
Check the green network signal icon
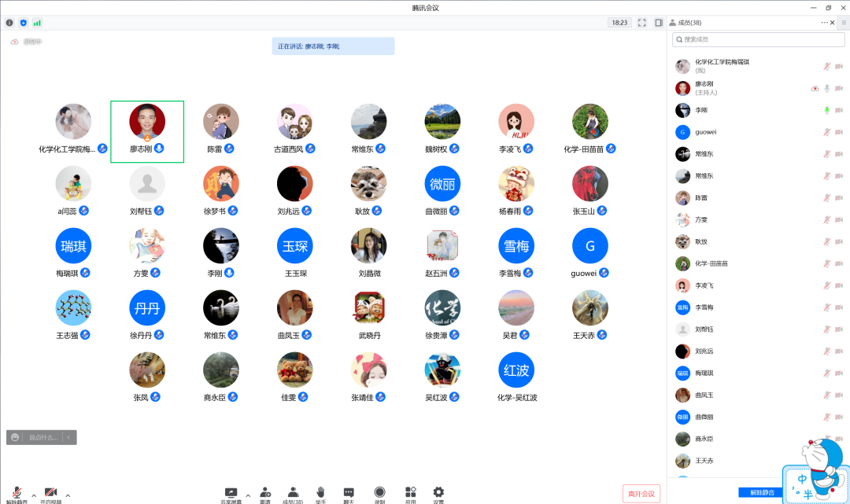(37, 23)
